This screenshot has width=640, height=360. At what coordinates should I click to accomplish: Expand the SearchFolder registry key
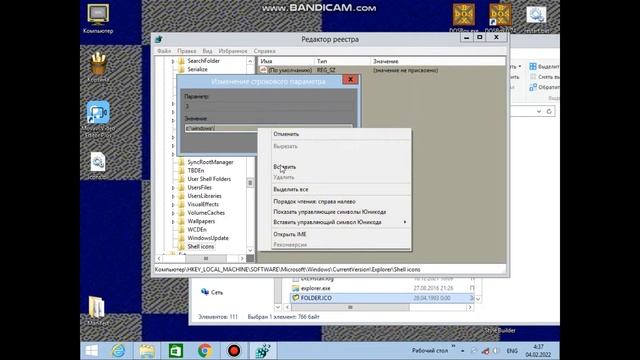coord(173,61)
